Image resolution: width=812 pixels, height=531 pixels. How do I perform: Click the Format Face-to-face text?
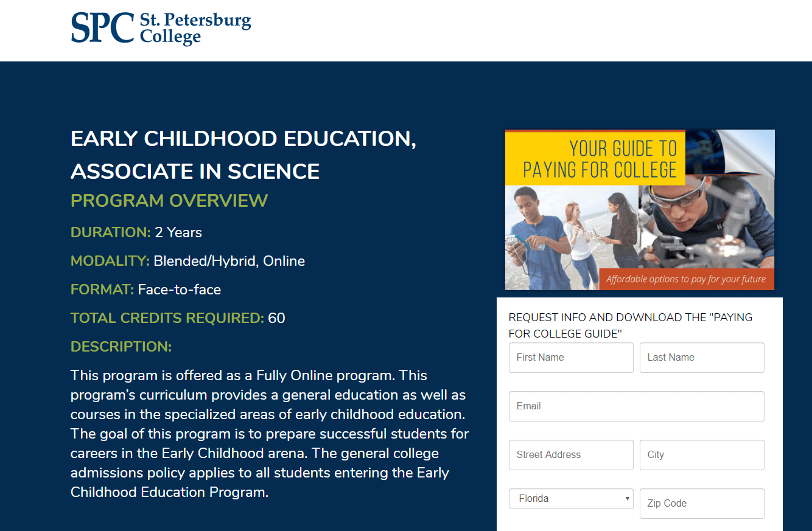point(146,290)
